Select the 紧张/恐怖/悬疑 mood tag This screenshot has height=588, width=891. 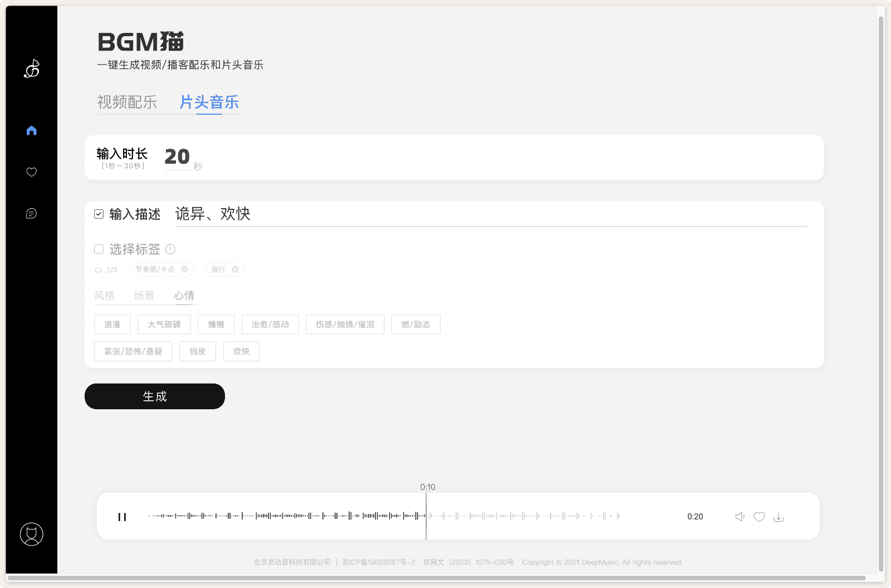133,351
